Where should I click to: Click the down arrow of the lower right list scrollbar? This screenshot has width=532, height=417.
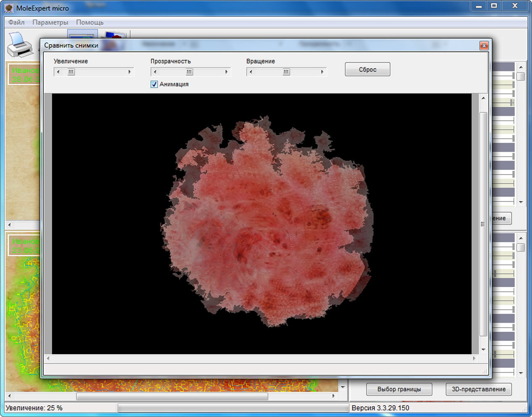click(x=521, y=373)
